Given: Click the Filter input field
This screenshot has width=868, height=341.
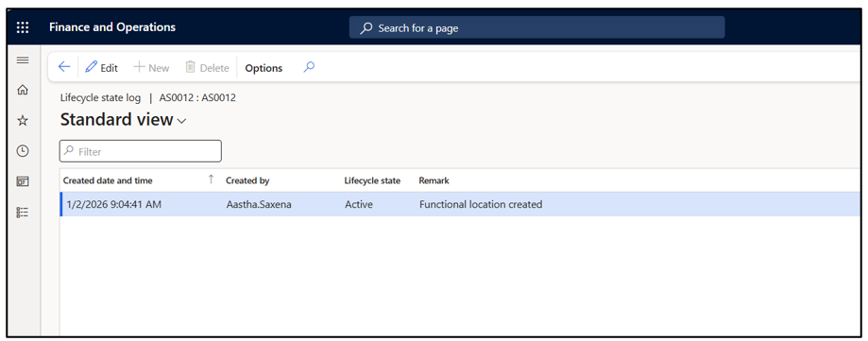Looking at the screenshot, I should (x=141, y=151).
